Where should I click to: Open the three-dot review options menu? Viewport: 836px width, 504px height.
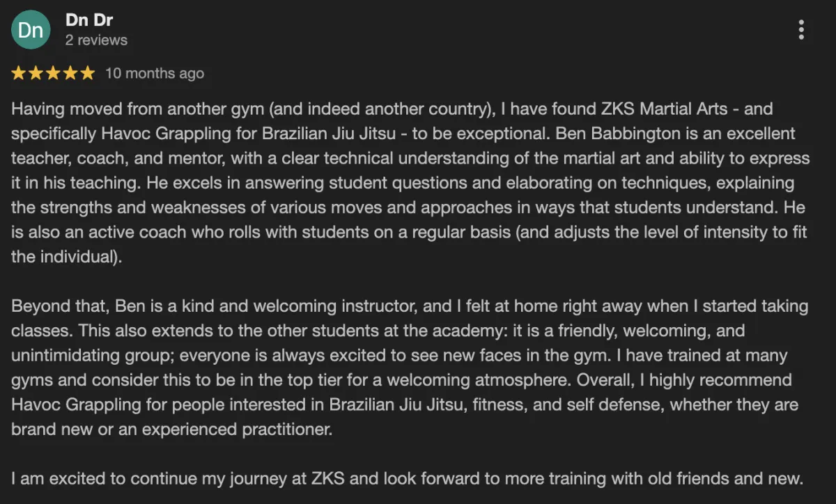[x=801, y=30]
